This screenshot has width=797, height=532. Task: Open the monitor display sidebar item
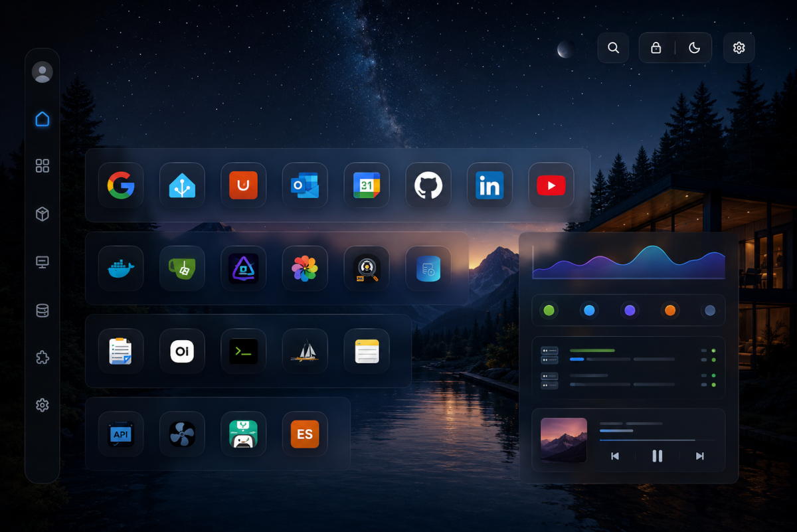point(43,262)
